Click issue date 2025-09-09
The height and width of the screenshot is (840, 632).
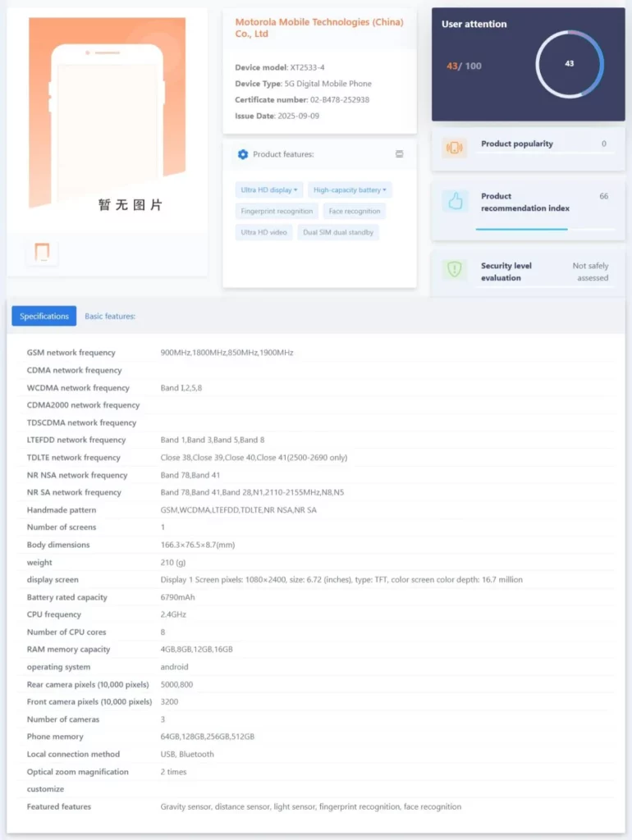298,116
